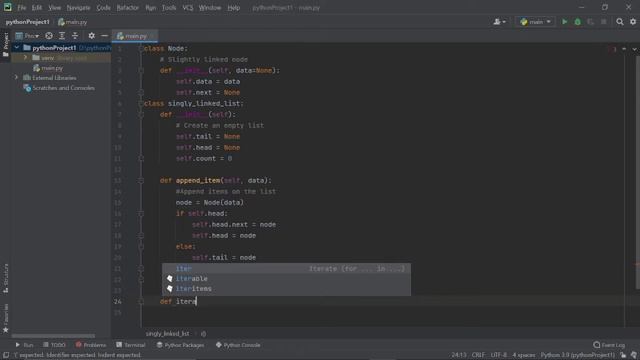Open the Event Log
Screen dimensions: 640x360
point(609,345)
